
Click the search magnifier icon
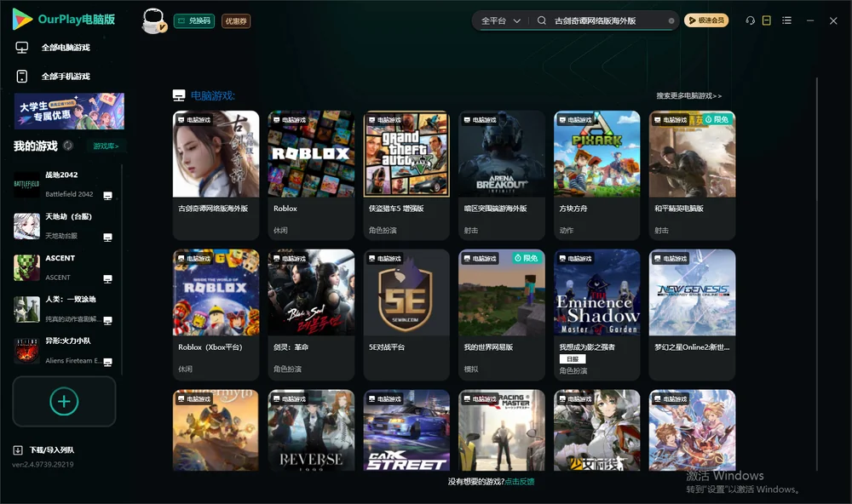coord(542,20)
